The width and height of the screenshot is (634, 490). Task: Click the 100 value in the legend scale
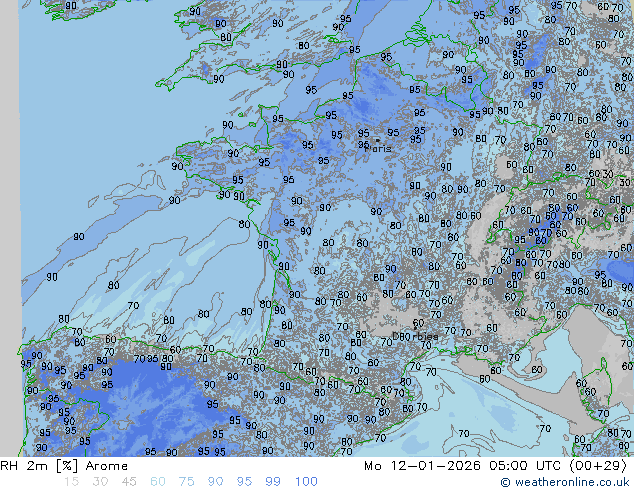pos(306,482)
